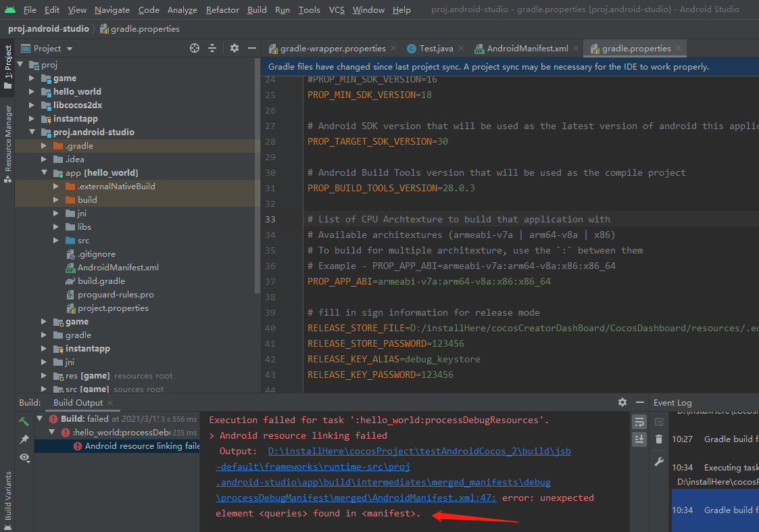Click the locate-in-project target icon

point(195,48)
